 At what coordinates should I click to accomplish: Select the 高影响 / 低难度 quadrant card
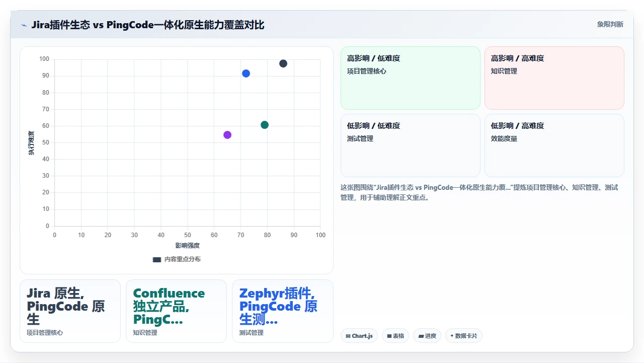tap(411, 78)
